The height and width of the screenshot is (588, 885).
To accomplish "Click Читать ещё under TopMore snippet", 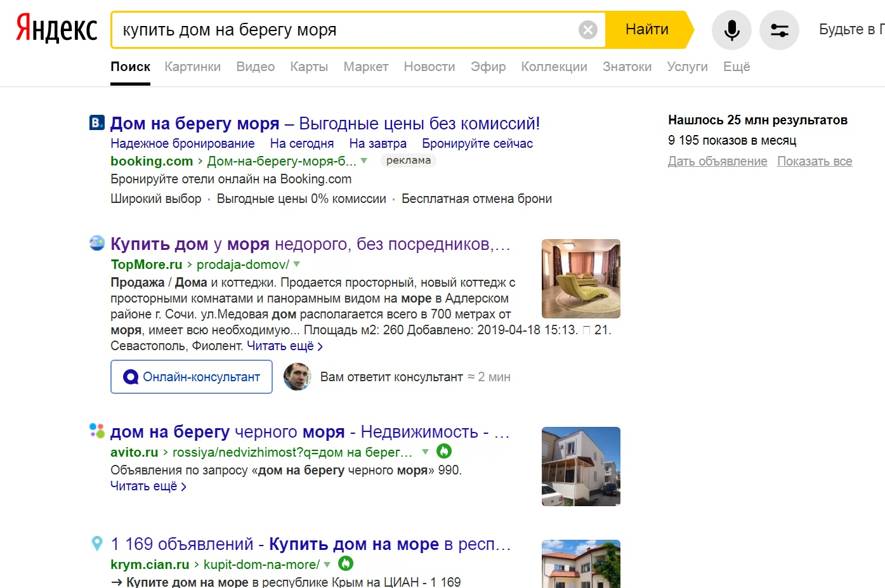I will pos(285,346).
